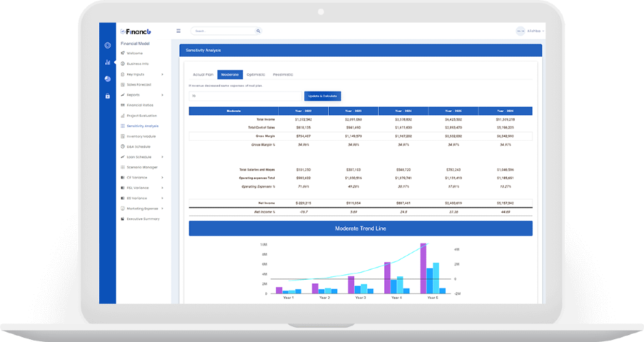Viewport: 644px width, 342px height.
Task: Click the Reports line chart icon
Action: [122, 95]
